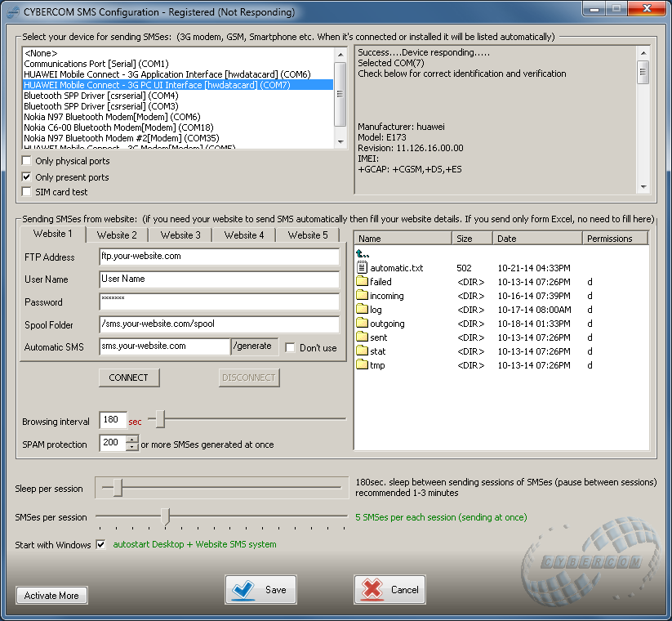Click device info panel scroll up arrow
This screenshot has width=672, height=621.
click(x=643, y=53)
